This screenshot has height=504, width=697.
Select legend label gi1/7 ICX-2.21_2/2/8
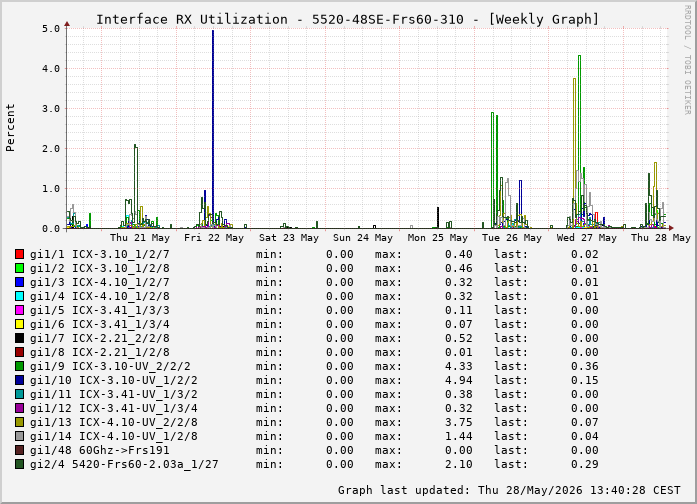(x=100, y=338)
